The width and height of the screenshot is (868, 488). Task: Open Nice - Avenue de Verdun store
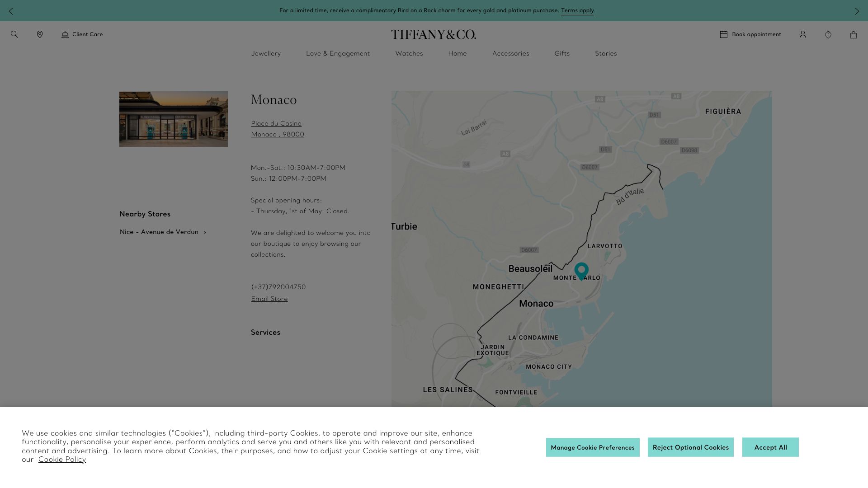tap(159, 232)
